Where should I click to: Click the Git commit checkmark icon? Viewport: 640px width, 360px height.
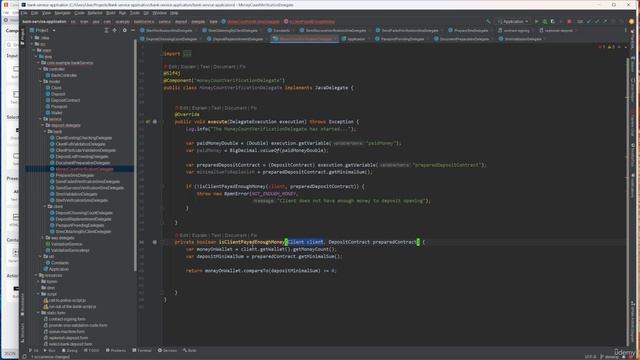coord(597,21)
